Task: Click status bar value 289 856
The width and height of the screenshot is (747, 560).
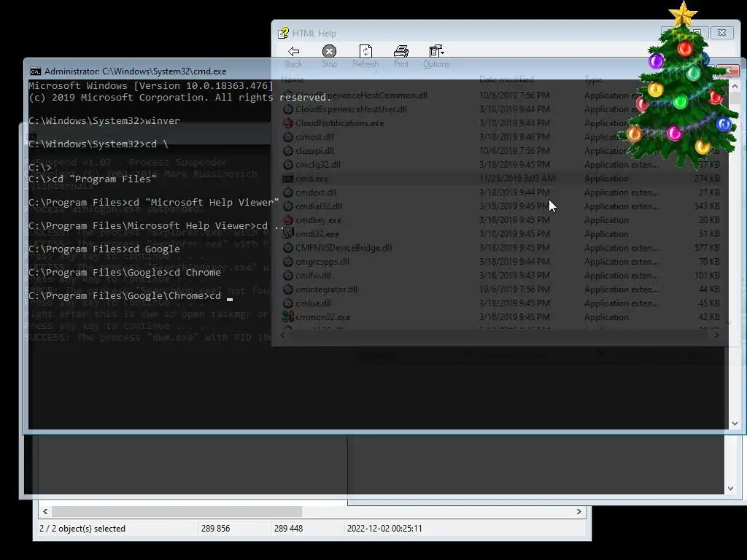Action: pos(215,529)
